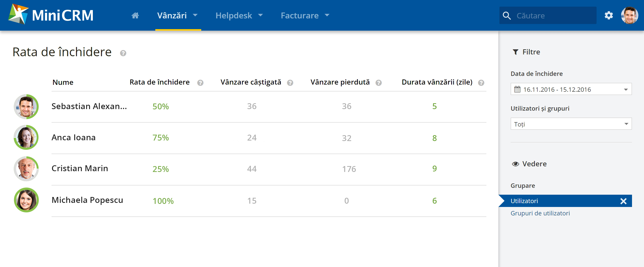This screenshot has width=644, height=267.
Task: Click Sebastian's 50% closing rate
Action: click(161, 107)
